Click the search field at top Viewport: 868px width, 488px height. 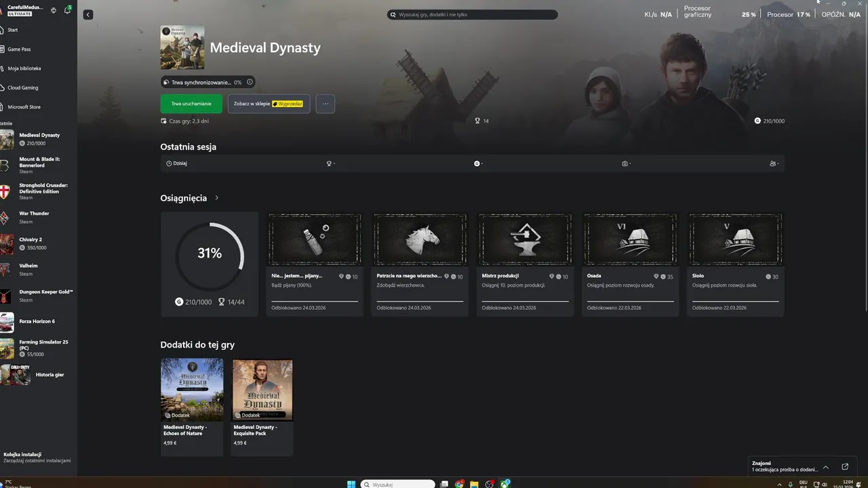(473, 14)
